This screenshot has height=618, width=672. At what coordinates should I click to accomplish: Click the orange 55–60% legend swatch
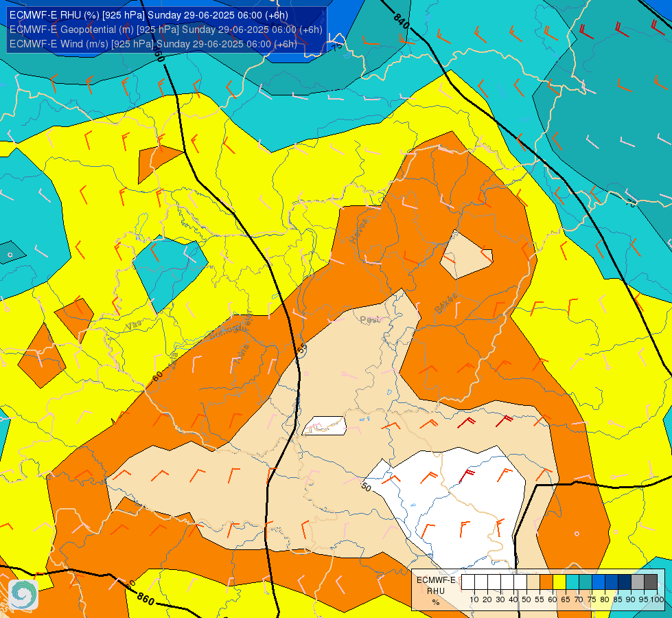tap(546, 582)
